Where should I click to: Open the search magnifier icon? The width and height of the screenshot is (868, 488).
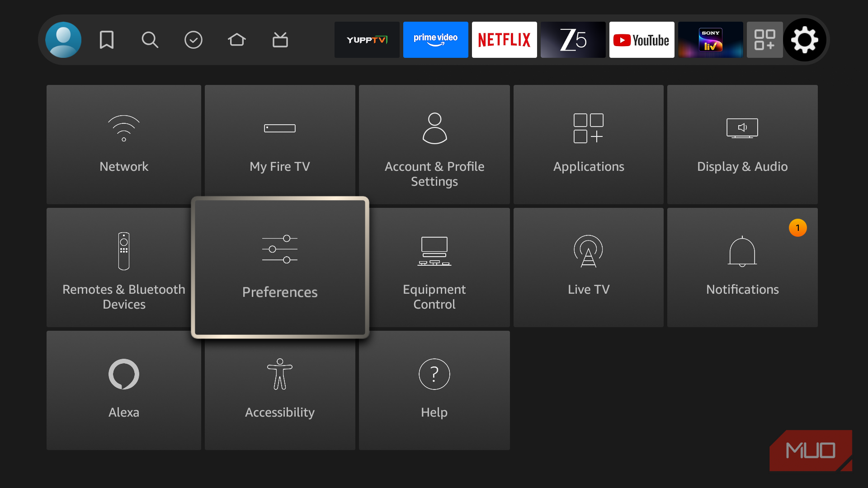[150, 40]
